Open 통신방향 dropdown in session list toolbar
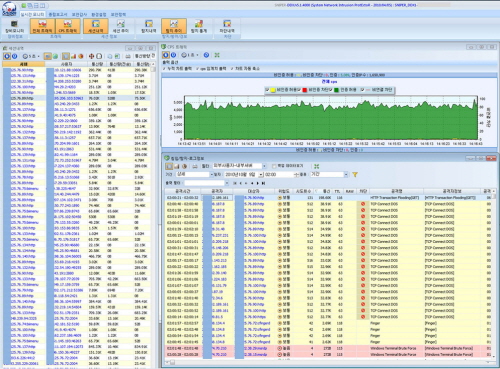This screenshot has height=369, width=500. point(153,56)
